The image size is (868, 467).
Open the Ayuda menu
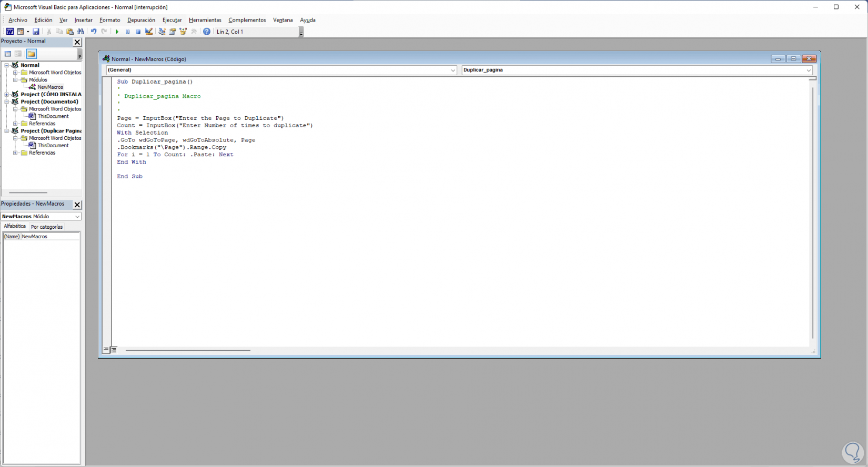[x=308, y=20]
